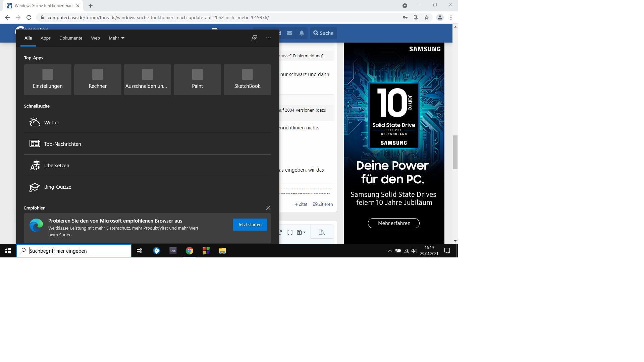Switch to the Dokumente search tab
Image resolution: width=644 pixels, height=362 pixels.
(71, 38)
